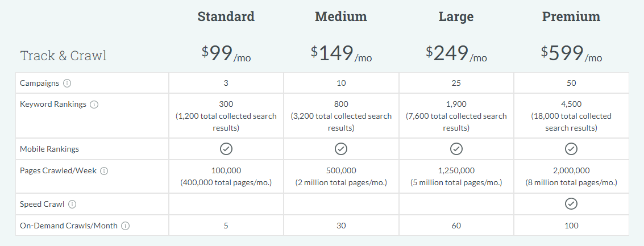Click Large plan Mobile Rankings checkmark
This screenshot has width=644, height=246.
(456, 149)
